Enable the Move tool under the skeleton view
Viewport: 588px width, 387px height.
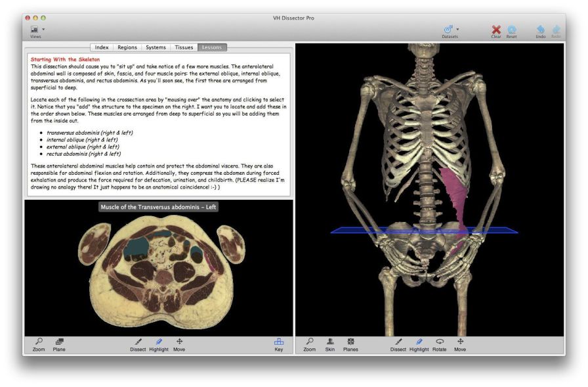(x=459, y=343)
